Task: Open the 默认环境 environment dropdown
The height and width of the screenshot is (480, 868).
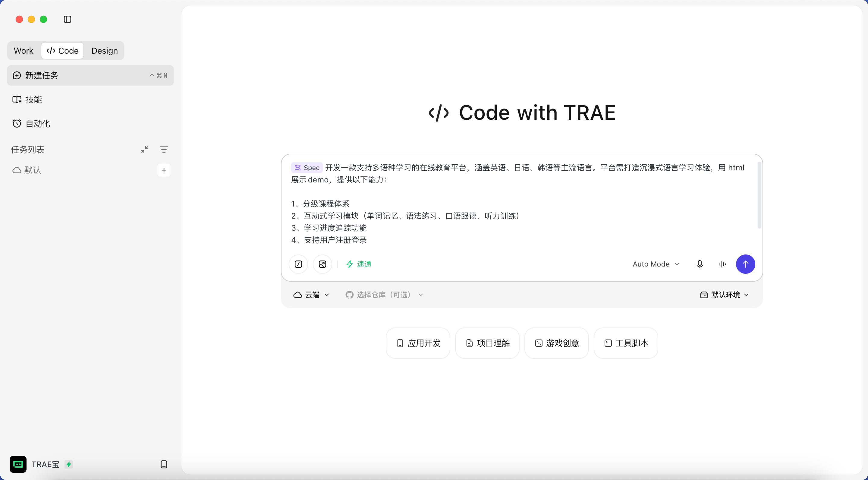Action: pos(725,295)
